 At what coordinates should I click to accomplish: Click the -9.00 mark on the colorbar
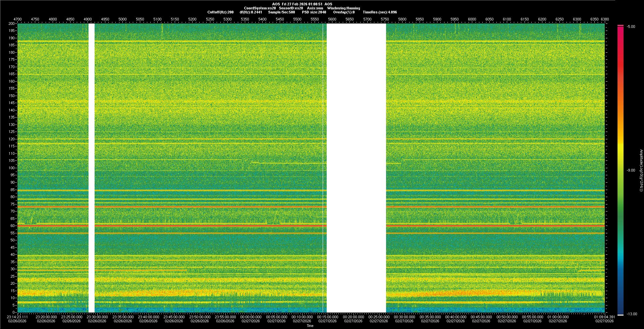point(631,170)
